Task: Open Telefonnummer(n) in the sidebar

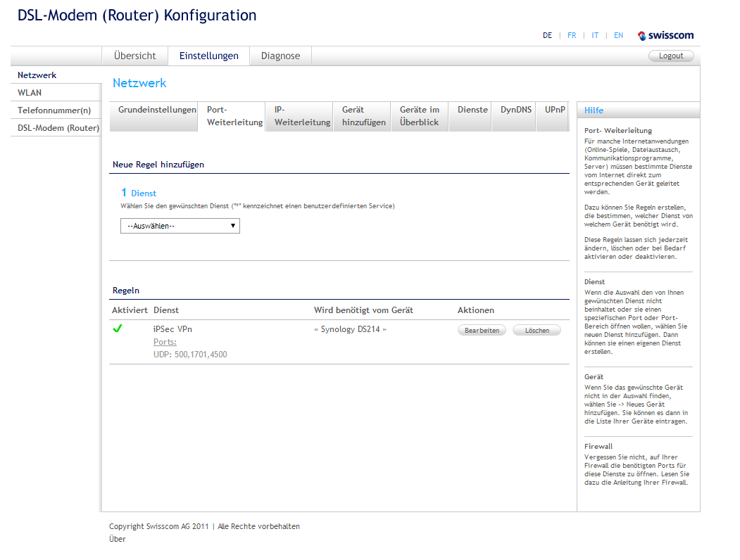Action: coord(54,110)
